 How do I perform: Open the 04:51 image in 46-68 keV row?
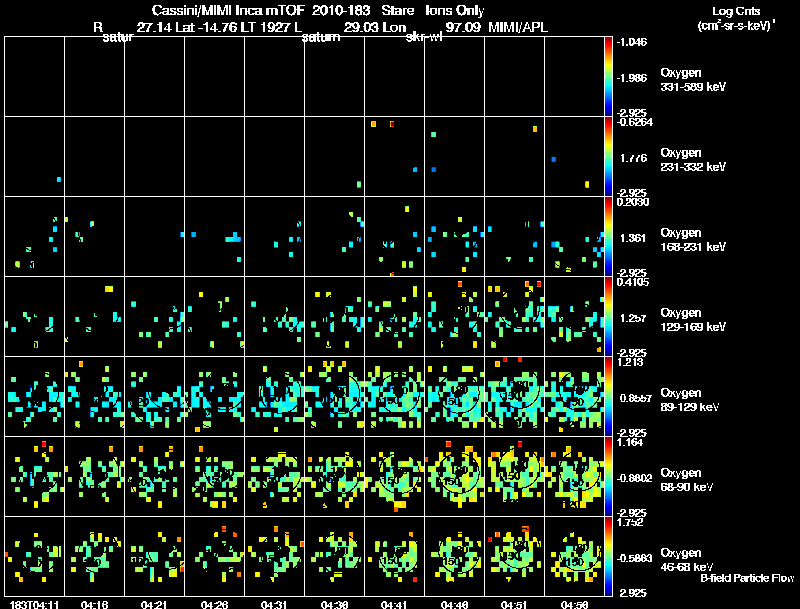[514, 556]
